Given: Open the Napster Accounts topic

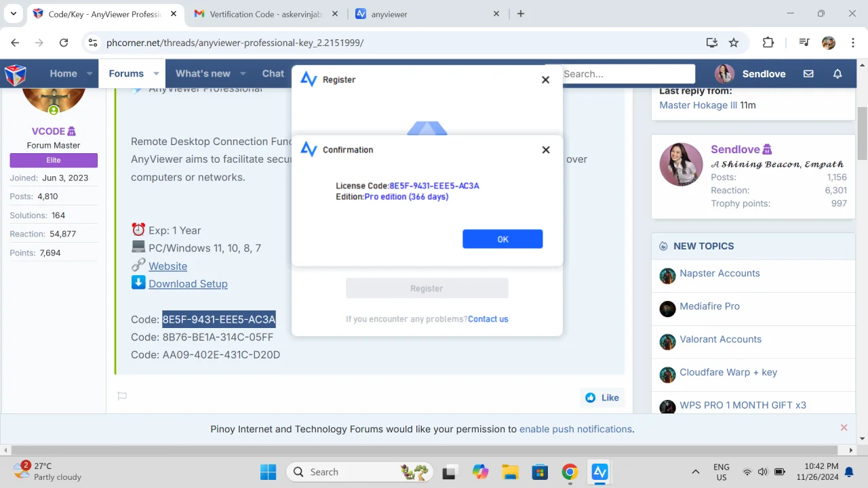Looking at the screenshot, I should (719, 273).
